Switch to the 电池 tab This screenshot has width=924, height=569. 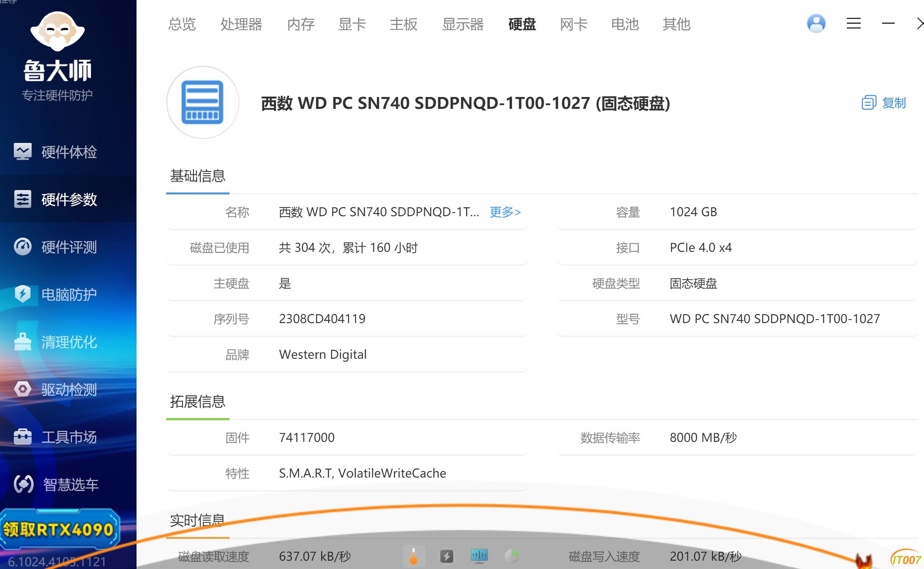point(625,24)
